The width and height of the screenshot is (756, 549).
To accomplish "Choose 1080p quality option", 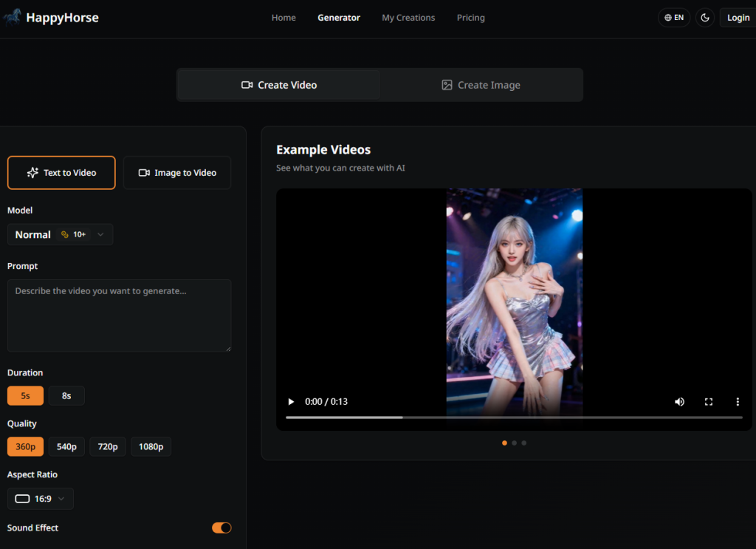I will pyautogui.click(x=151, y=446).
